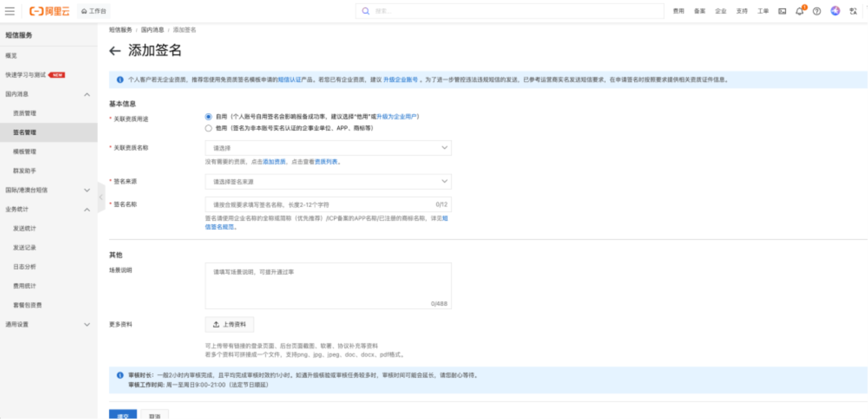
Task: Open 模板管理 in the sidebar
Action: pos(25,152)
